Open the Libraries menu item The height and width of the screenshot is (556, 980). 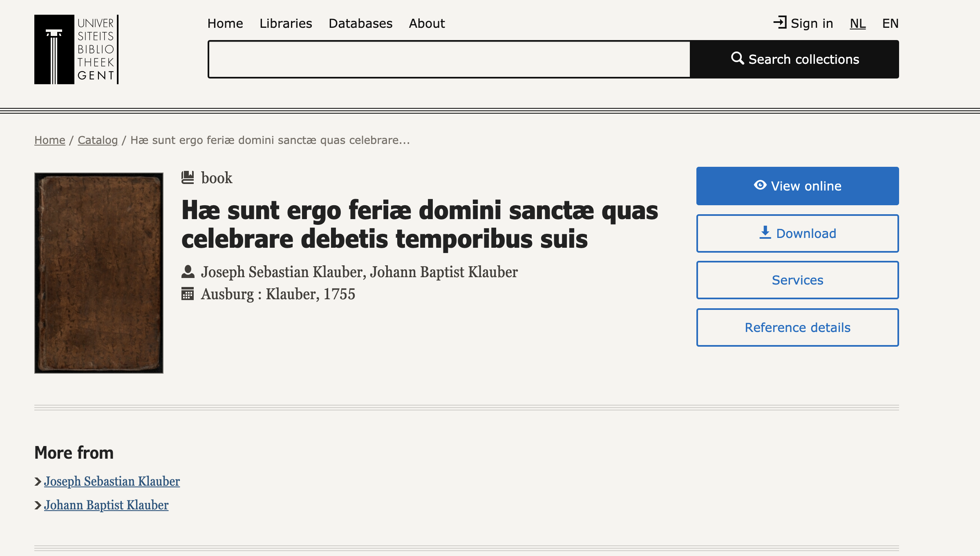[x=286, y=23]
